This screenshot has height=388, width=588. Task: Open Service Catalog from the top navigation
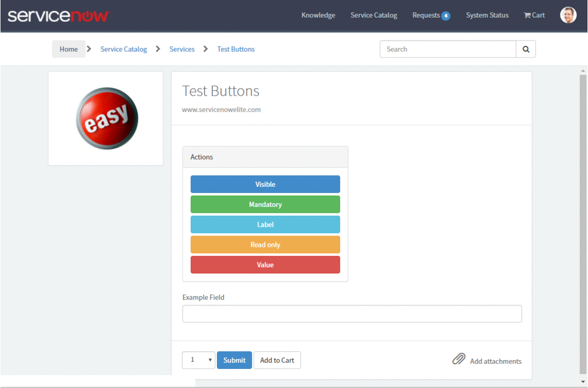point(374,15)
